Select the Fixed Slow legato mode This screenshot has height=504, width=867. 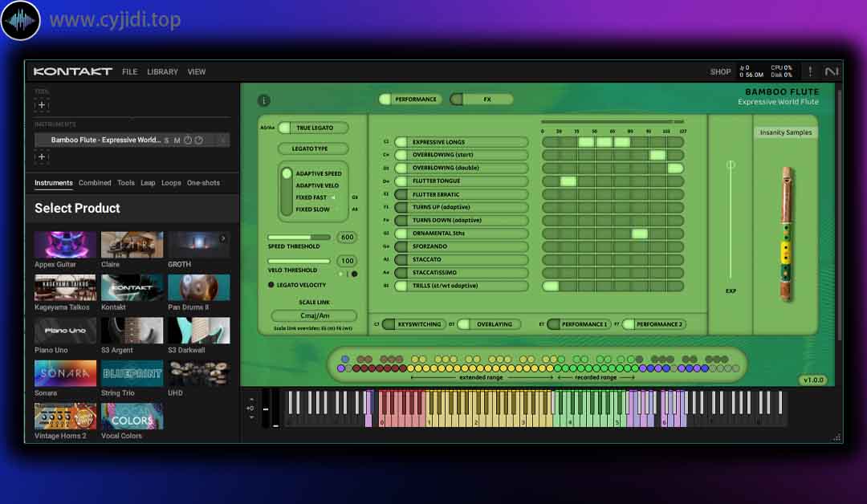click(x=312, y=210)
